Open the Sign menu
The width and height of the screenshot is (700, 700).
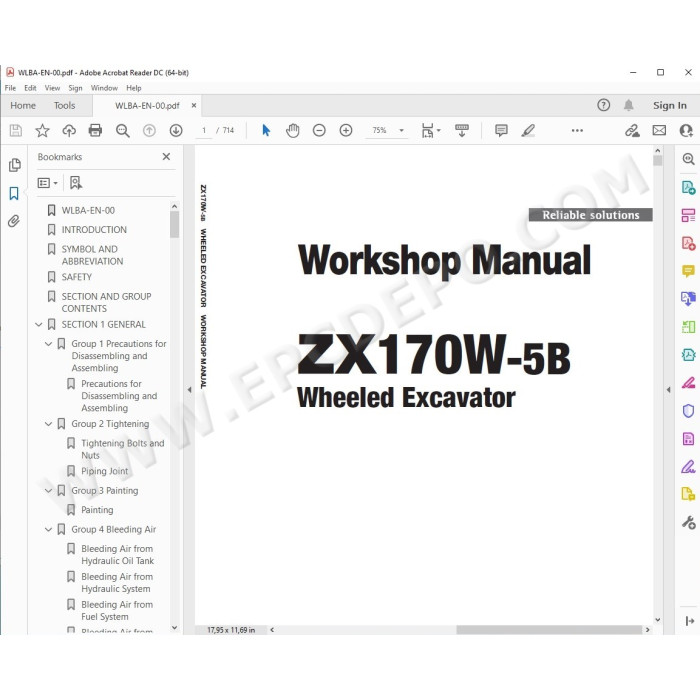75,88
